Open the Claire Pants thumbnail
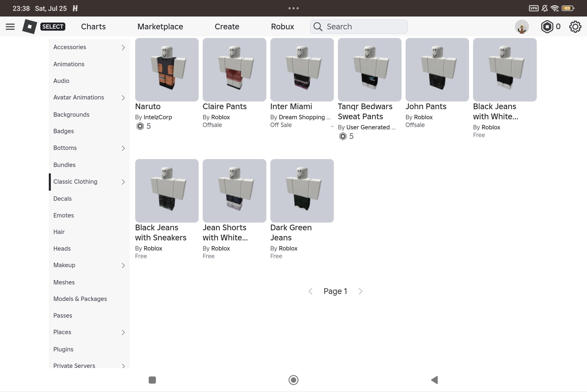Screen dimensions: 587x392 (x=234, y=70)
